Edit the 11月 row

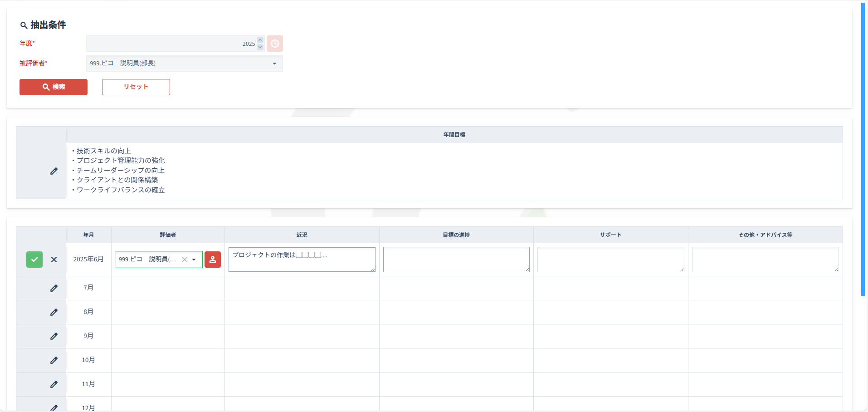[54, 384]
